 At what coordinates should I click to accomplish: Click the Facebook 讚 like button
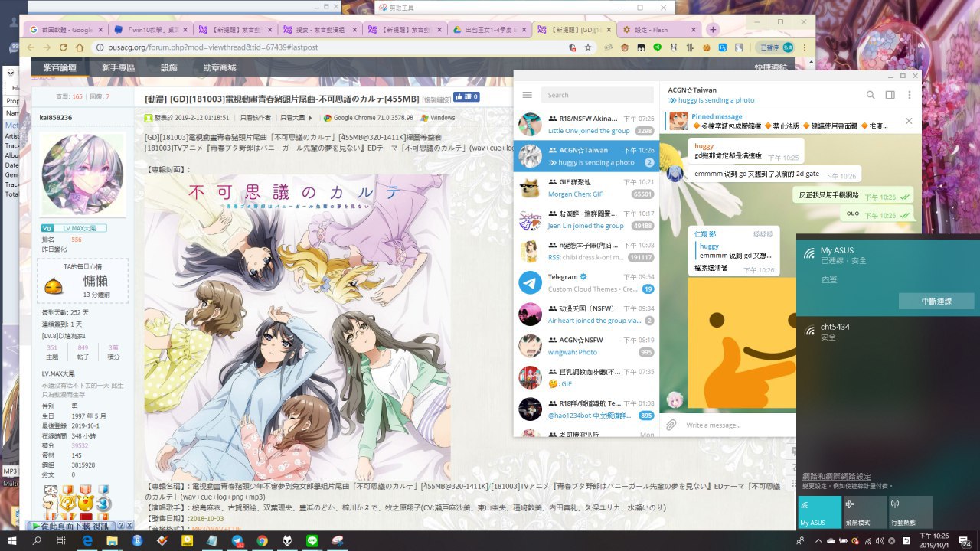[466, 97]
